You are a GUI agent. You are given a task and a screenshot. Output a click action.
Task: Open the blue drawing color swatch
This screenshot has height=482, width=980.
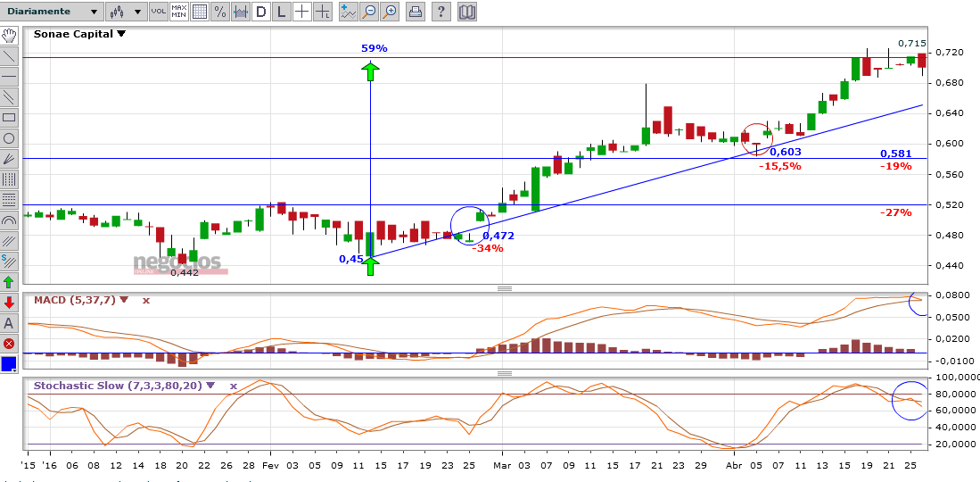pyautogui.click(x=9, y=364)
